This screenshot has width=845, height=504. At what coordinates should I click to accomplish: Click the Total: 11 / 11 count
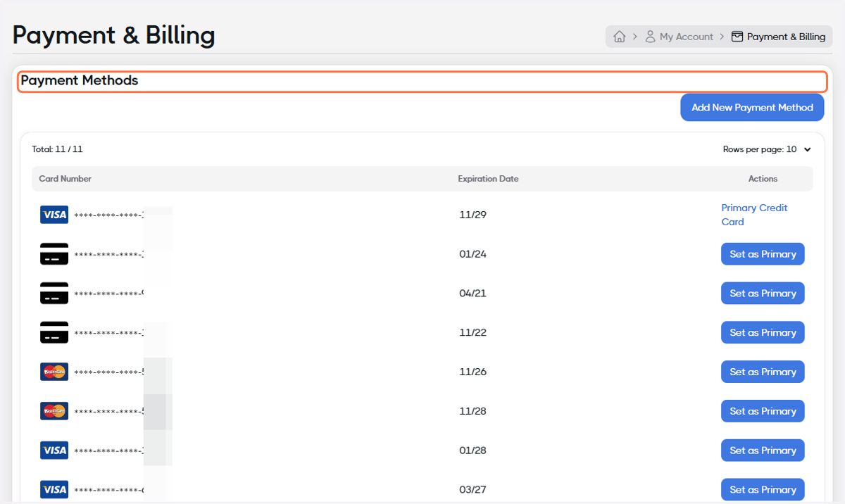tap(57, 149)
